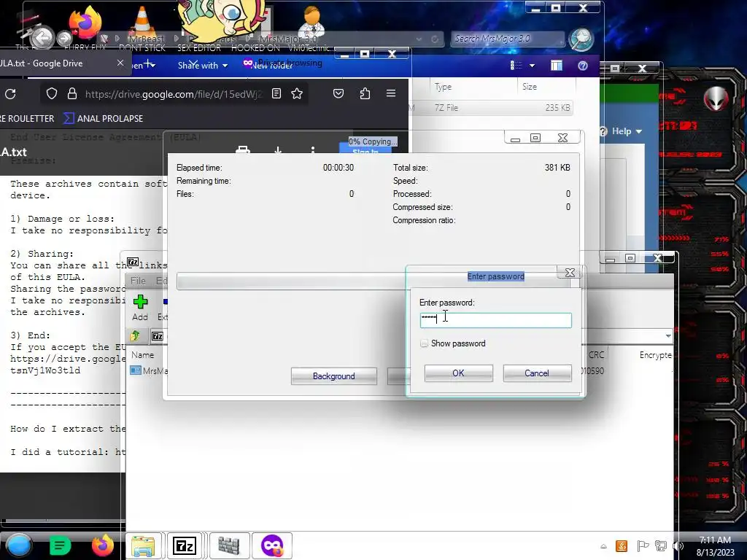Go forward with Explorer forward arrow

click(64, 38)
